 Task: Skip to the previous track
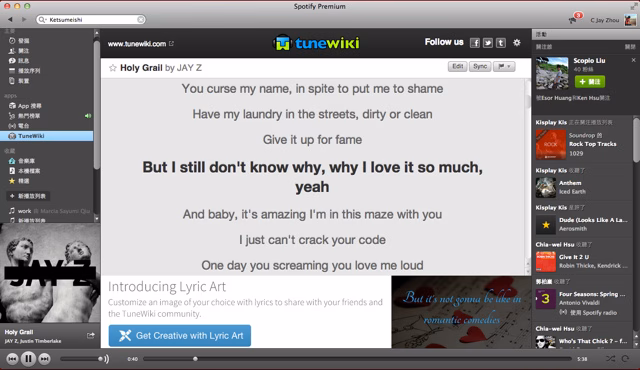[12, 359]
